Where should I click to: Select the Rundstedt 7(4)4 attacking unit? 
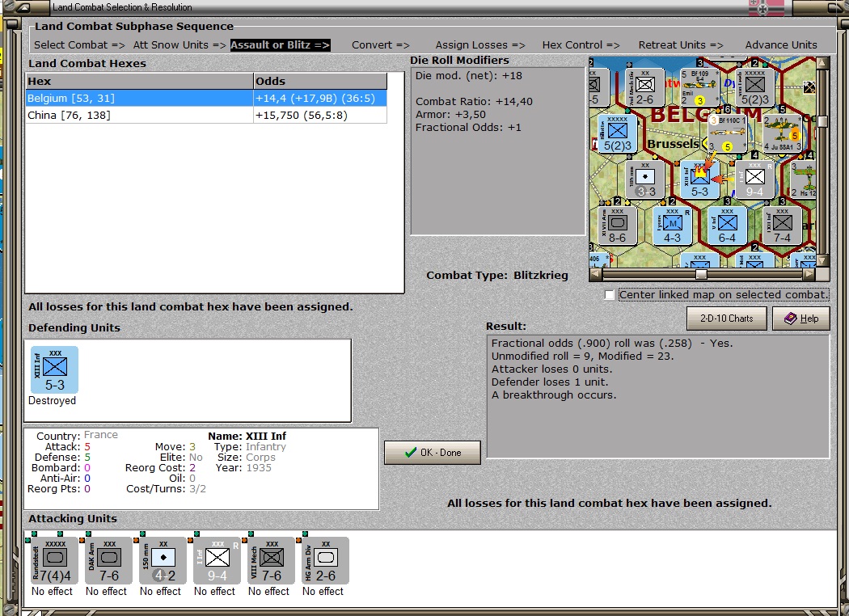(x=55, y=561)
